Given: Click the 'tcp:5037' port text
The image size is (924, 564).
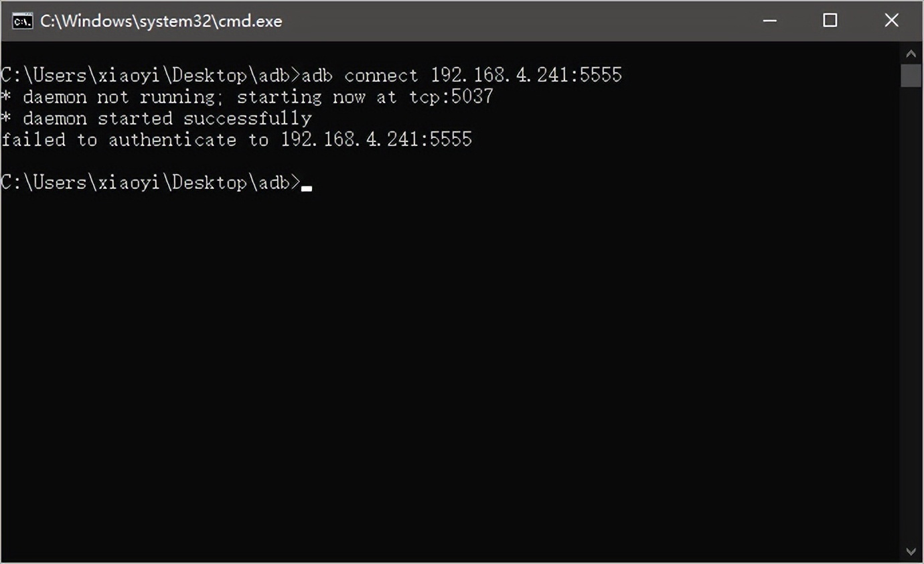Looking at the screenshot, I should tap(451, 97).
